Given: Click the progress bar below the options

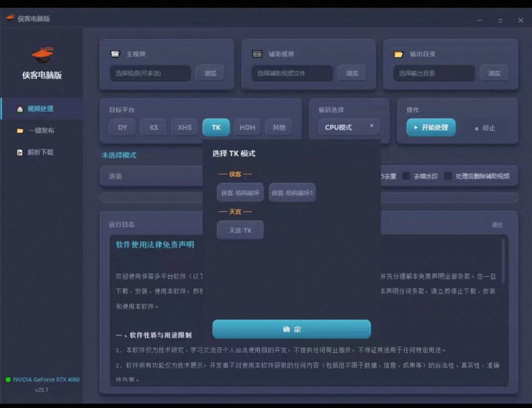Looking at the screenshot, I should coord(309,198).
